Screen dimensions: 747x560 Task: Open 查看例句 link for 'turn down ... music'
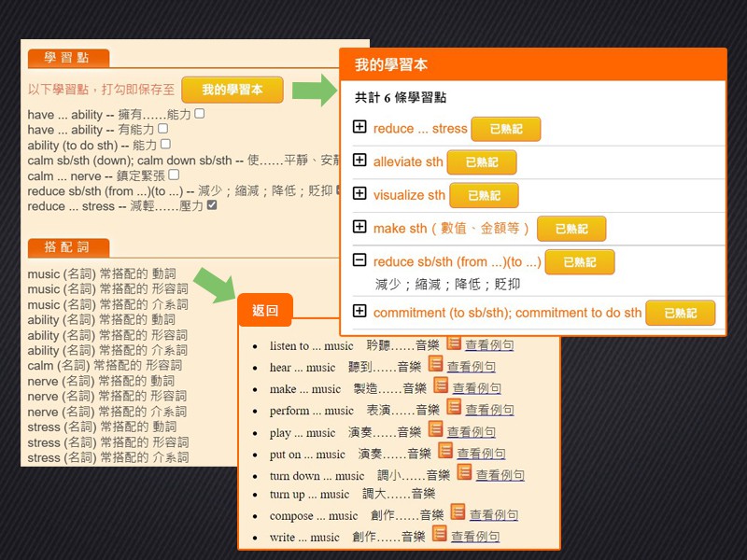pos(500,475)
